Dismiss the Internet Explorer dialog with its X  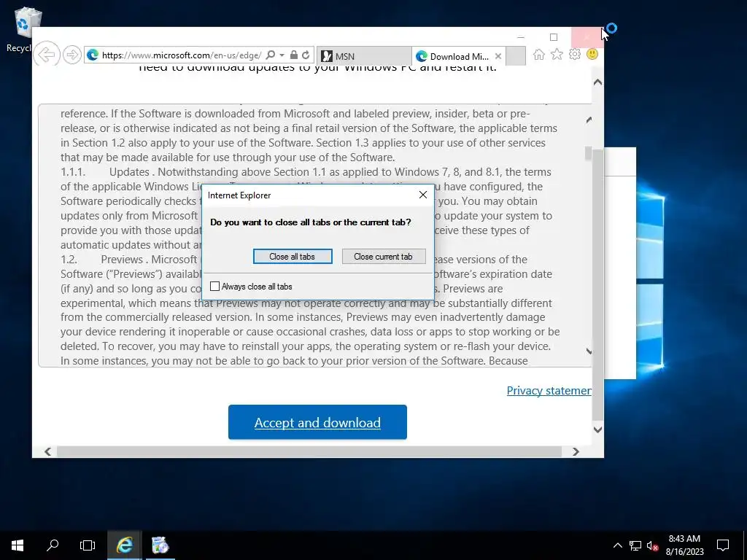pyautogui.click(x=423, y=195)
